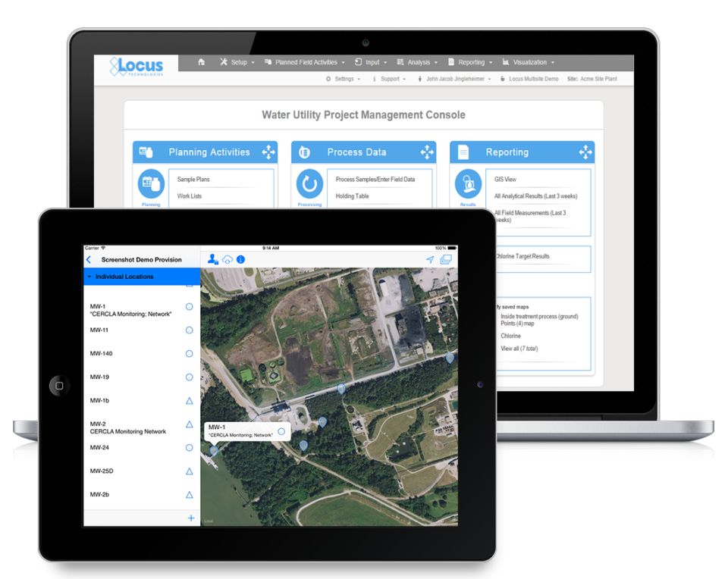Tap the user profile icon on tablet toolbar

pyautogui.click(x=212, y=259)
